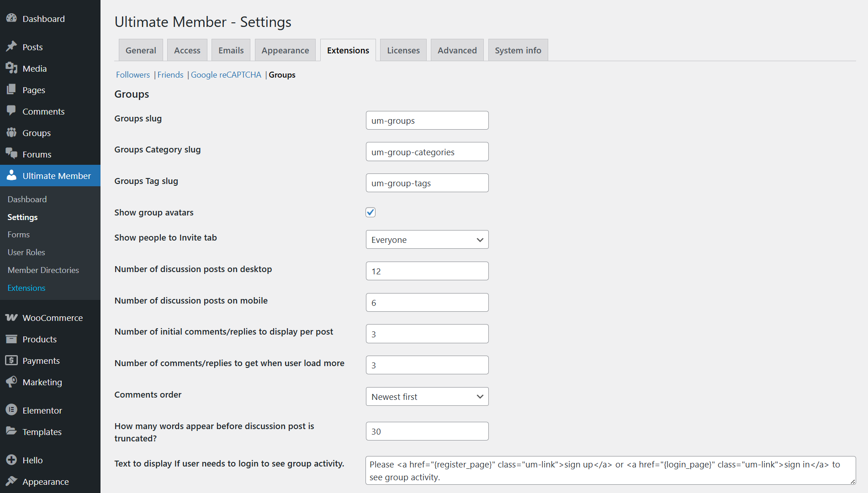This screenshot has height=493, width=868.
Task: Click the Hello plus-circle icon
Action: click(x=11, y=460)
